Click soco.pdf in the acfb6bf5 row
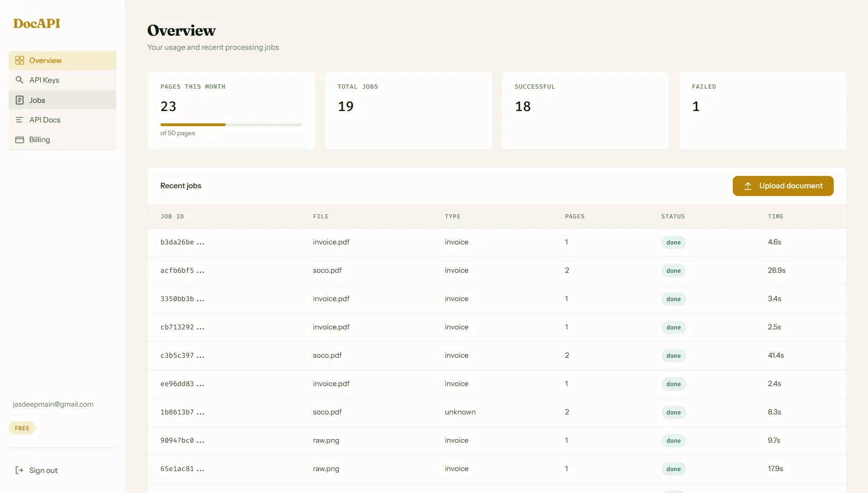Viewport: 868px width, 493px height. (327, 270)
